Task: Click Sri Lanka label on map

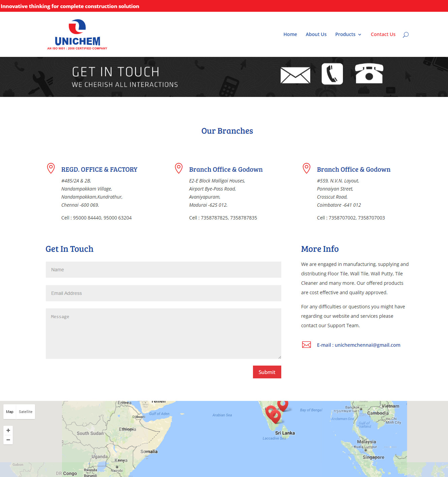Action: (x=285, y=433)
